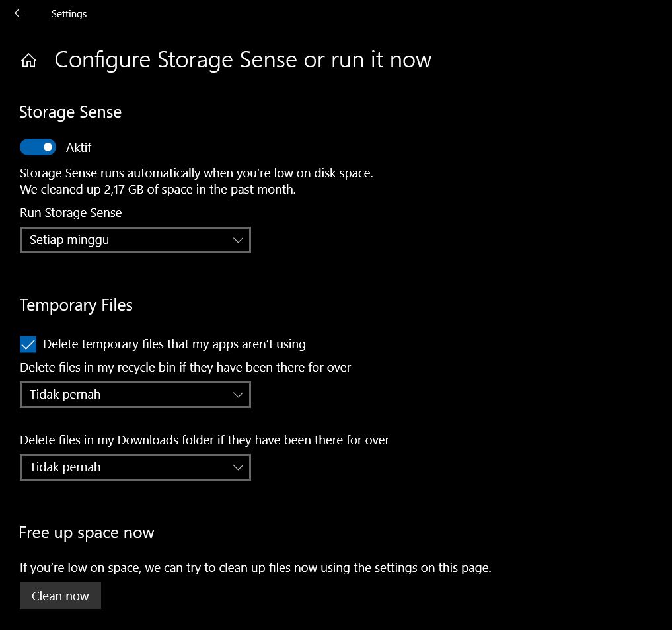Click Settings in the top header

(x=69, y=13)
